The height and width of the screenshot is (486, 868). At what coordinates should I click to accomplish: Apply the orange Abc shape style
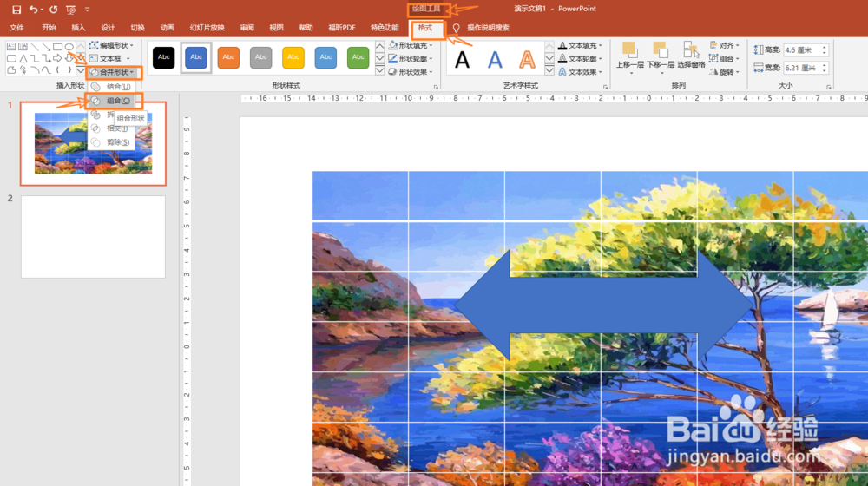click(x=228, y=57)
